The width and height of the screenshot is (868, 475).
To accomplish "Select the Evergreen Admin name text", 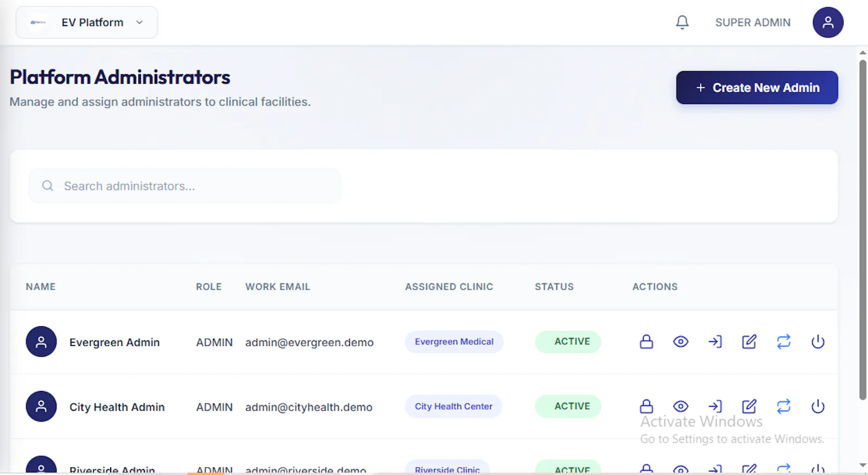I will coord(114,343).
